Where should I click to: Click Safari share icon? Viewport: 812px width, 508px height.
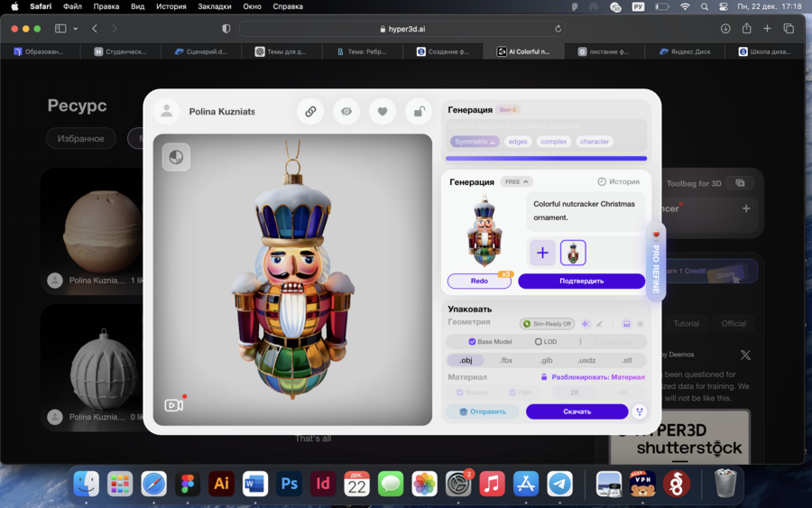[x=746, y=29]
